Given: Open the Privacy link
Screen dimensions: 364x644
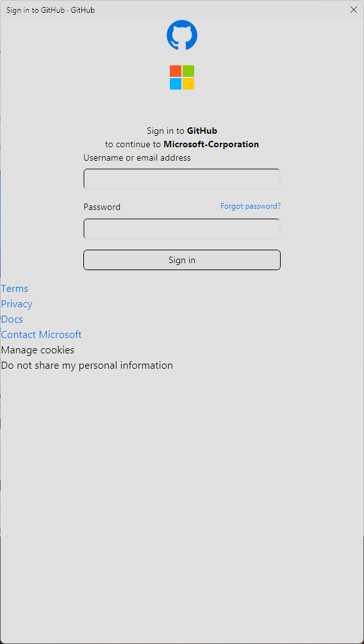Looking at the screenshot, I should click(17, 304).
